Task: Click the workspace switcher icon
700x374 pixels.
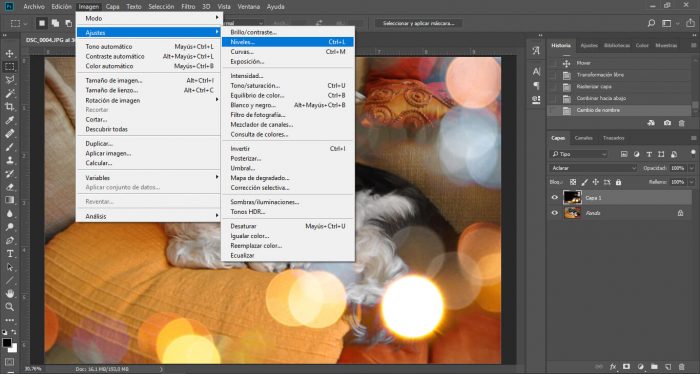Action: (x=667, y=23)
